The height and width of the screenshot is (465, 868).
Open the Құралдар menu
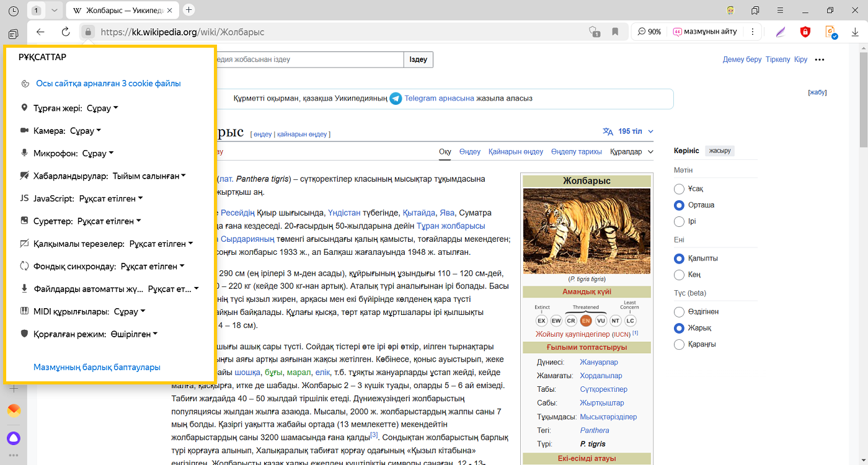(x=631, y=152)
